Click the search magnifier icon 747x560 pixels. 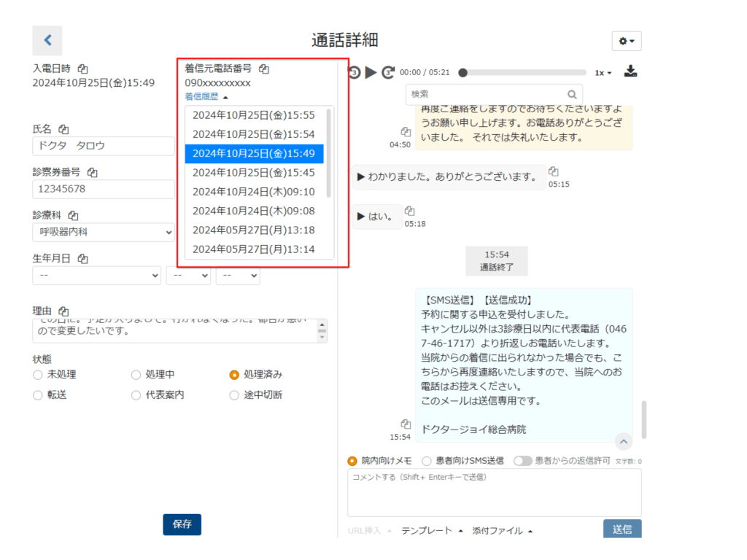click(572, 94)
